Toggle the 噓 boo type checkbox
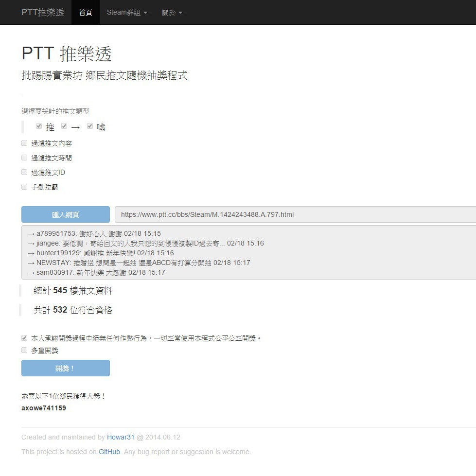 (x=89, y=126)
